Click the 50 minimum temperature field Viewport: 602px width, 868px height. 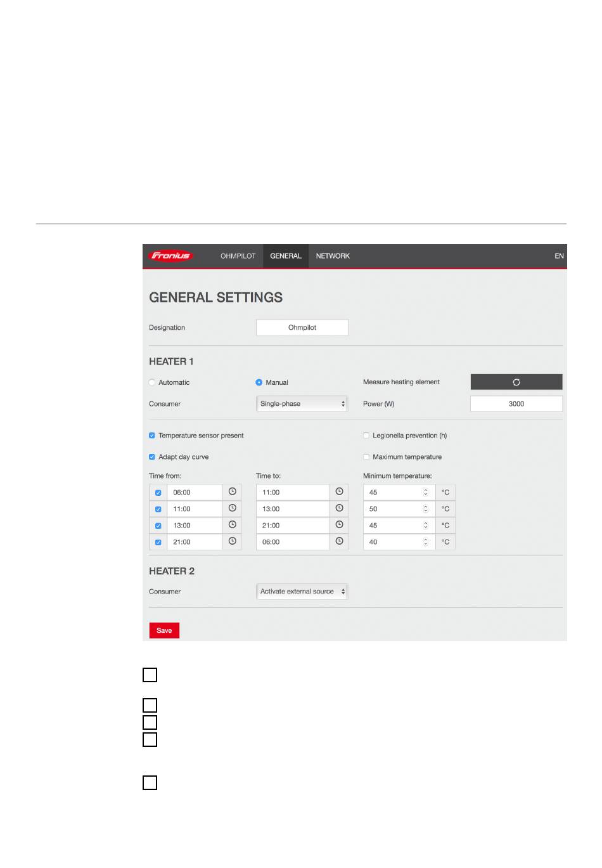[x=399, y=508]
